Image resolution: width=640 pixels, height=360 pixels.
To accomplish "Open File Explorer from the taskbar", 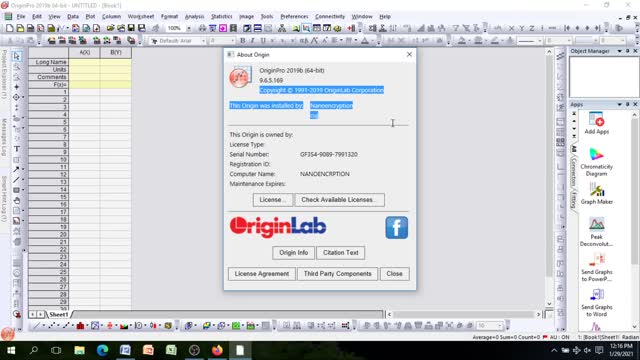I will [x=79, y=350].
